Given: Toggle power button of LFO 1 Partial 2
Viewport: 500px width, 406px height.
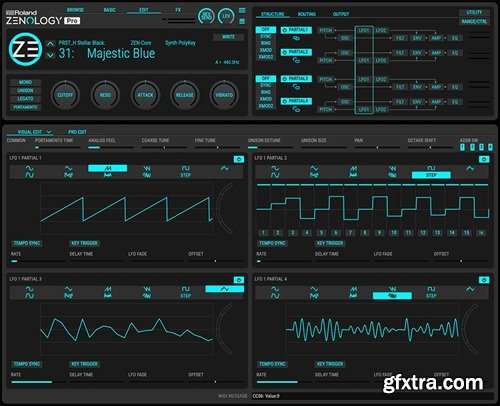Looking at the screenshot, I should click(x=484, y=159).
